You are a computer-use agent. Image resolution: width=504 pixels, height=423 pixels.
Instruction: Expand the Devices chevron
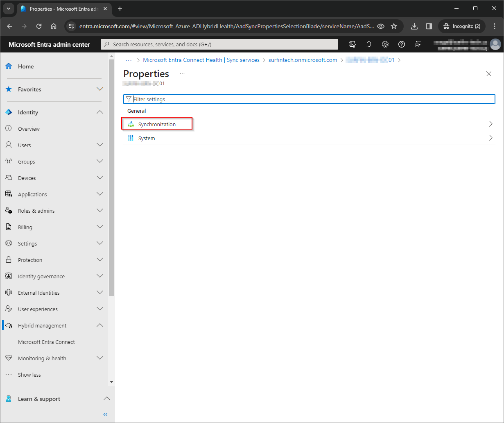click(x=100, y=178)
